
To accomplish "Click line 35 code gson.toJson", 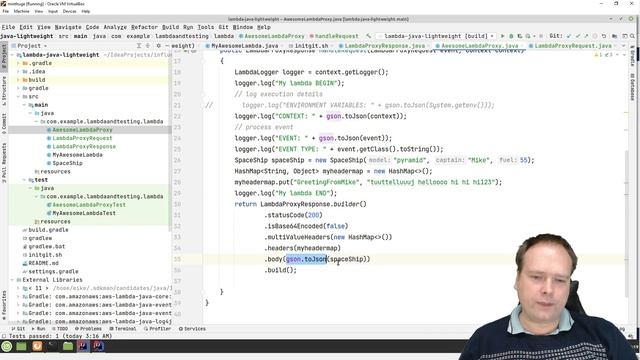I will click(306, 259).
